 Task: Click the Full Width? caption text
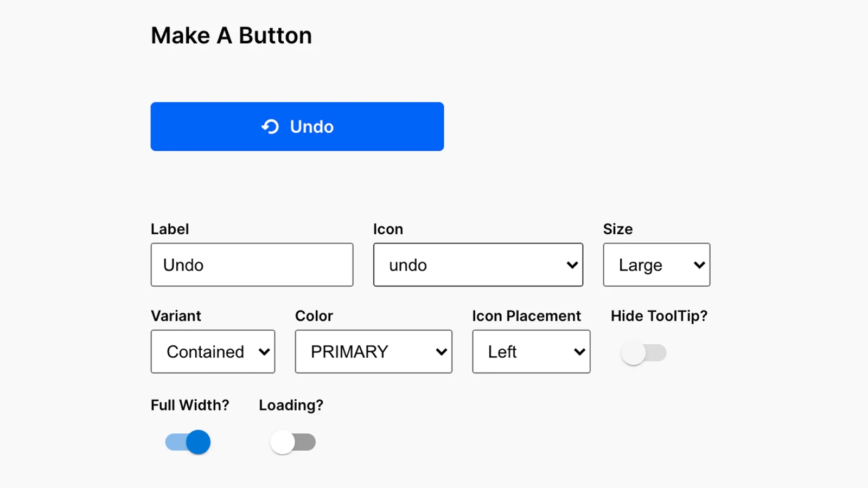[190, 405]
